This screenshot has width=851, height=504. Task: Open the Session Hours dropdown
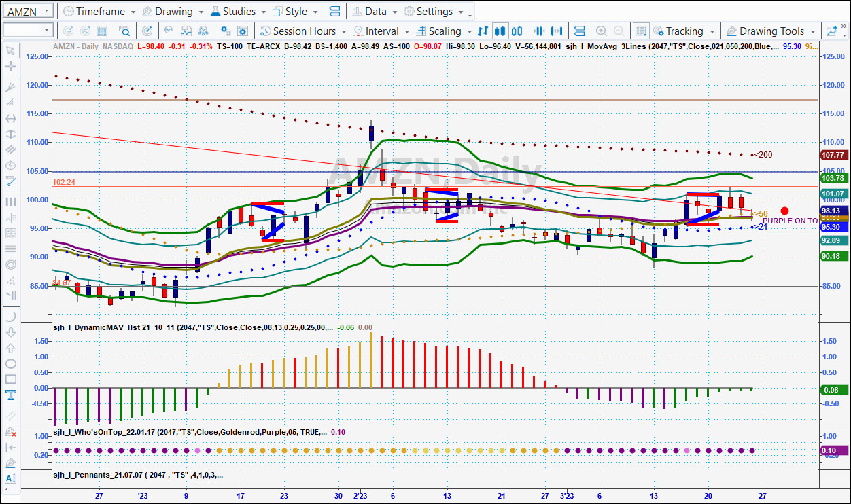click(304, 31)
